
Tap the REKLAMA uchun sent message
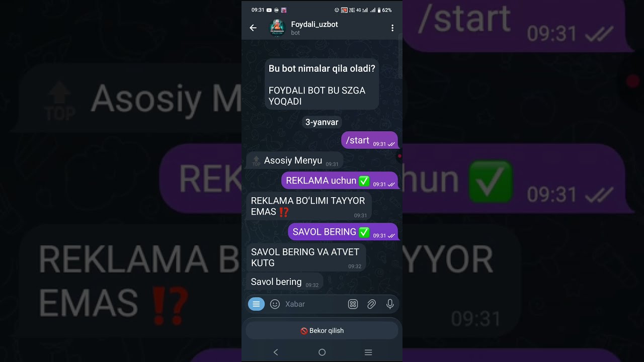(x=340, y=180)
